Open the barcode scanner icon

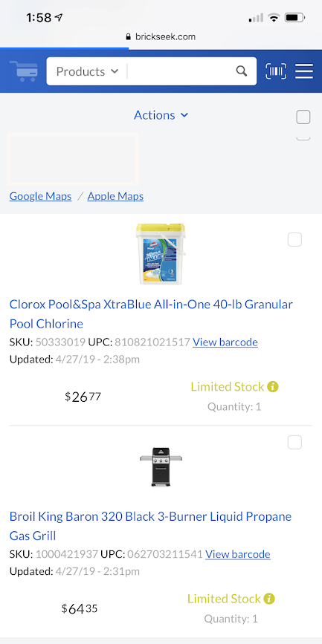point(276,71)
